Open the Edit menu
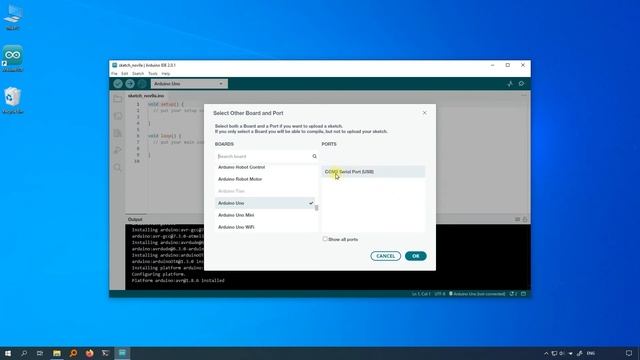This screenshot has width=640, height=360. 124,73
